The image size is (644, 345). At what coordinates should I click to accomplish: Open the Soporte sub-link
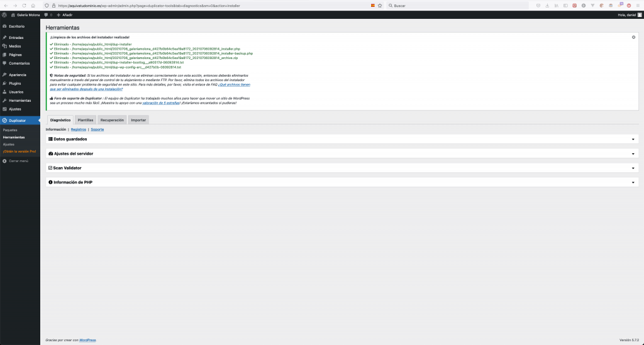coord(97,129)
